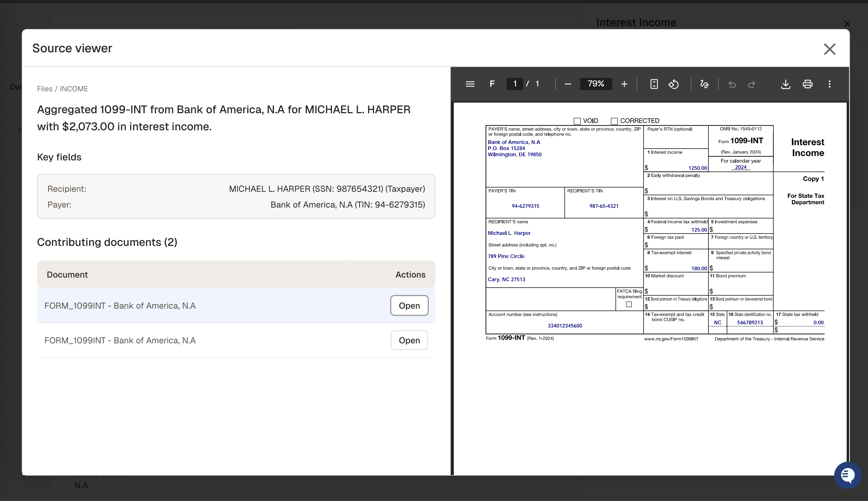Edit the zoom percentage field
This screenshot has height=501, width=868.
pyautogui.click(x=596, y=84)
